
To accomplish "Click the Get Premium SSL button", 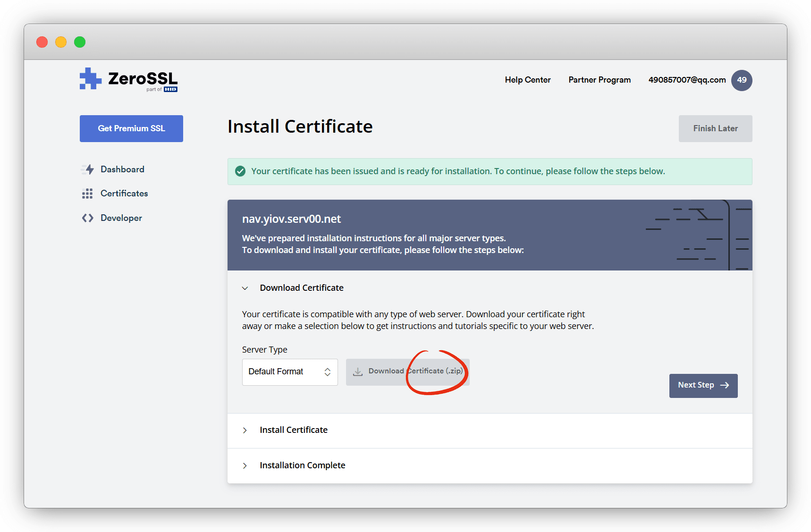I will 131,128.
